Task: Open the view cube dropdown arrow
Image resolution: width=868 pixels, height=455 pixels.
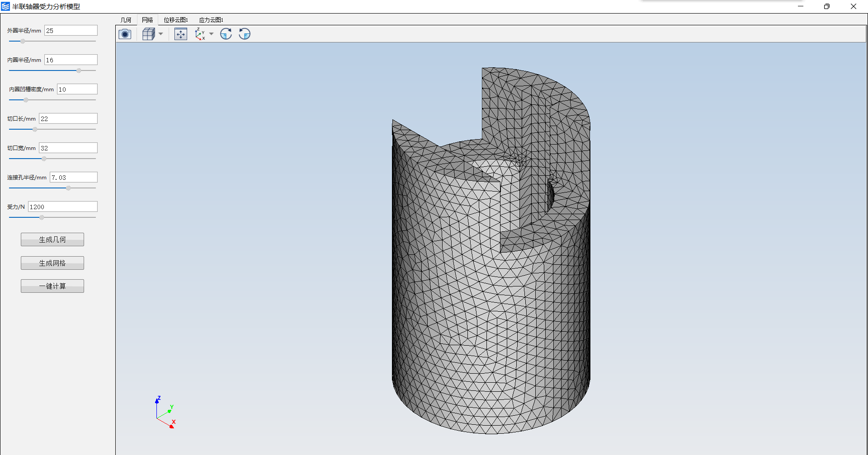Action: point(160,34)
